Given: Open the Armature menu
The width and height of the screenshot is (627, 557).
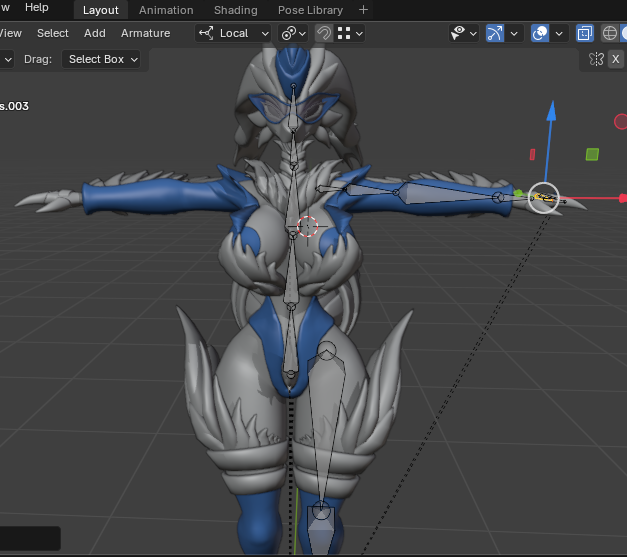Looking at the screenshot, I should pyautogui.click(x=146, y=33).
